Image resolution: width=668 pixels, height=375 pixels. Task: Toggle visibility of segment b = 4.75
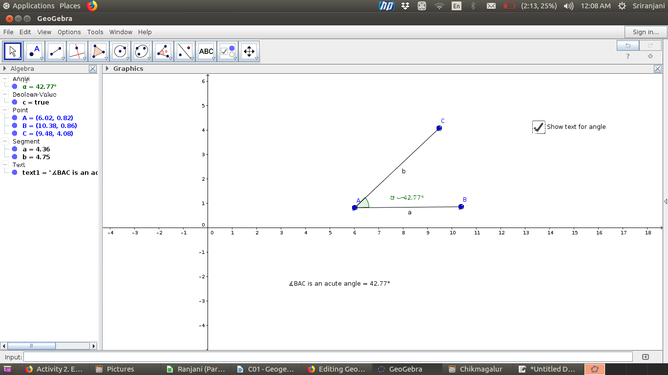pos(14,157)
